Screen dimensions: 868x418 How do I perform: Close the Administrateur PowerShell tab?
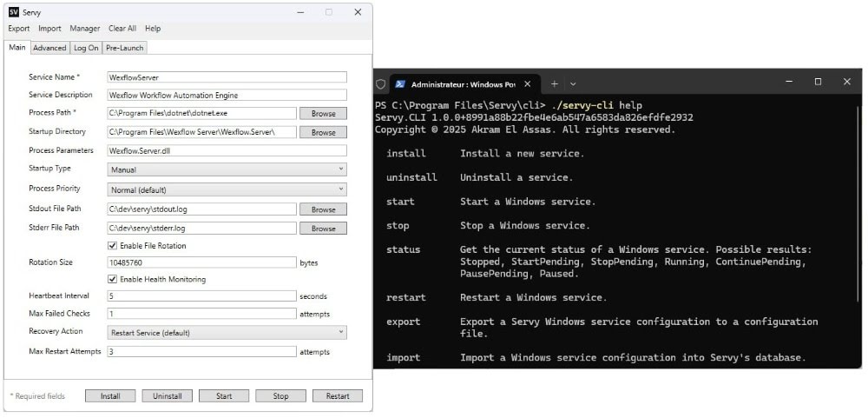[x=528, y=84]
